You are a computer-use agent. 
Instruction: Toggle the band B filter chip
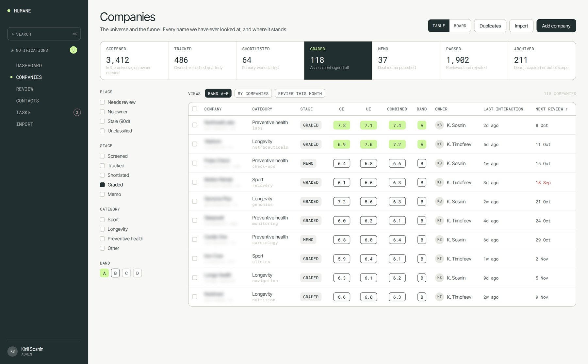tap(115, 273)
